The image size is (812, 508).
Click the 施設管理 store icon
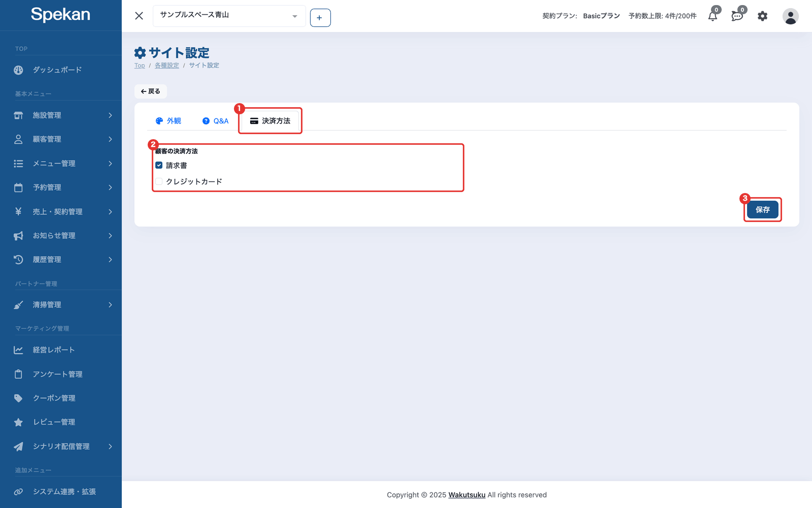pyautogui.click(x=18, y=115)
